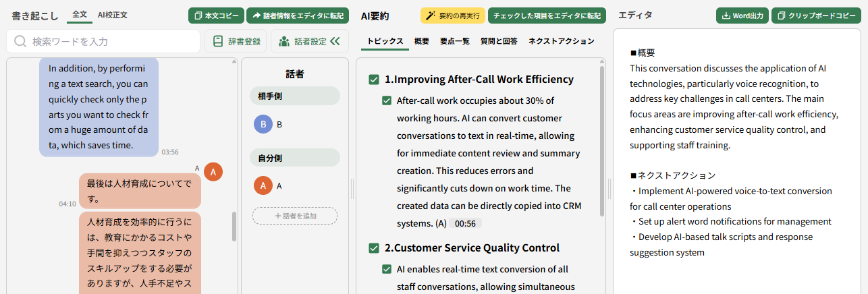Click the 辞書登録 dictionary button
Screen dimensions: 868x294
pos(236,41)
